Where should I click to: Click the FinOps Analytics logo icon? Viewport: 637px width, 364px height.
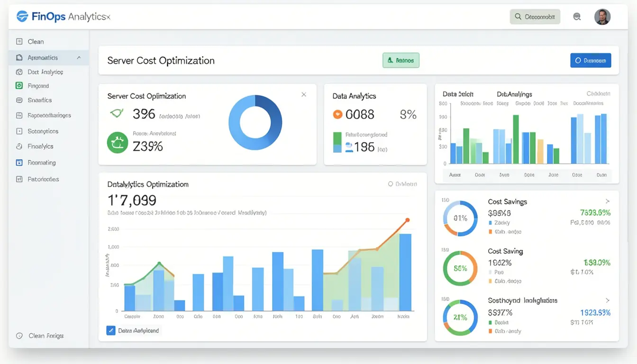coord(22,17)
